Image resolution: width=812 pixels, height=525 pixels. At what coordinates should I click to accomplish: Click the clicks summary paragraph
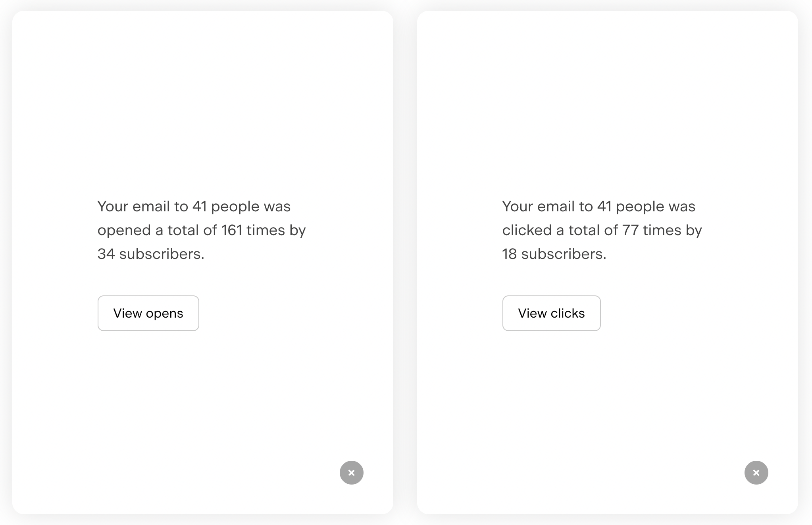point(602,230)
